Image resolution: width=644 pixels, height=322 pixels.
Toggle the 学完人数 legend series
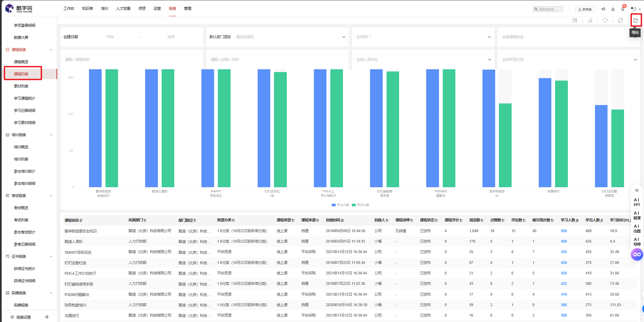coord(361,205)
